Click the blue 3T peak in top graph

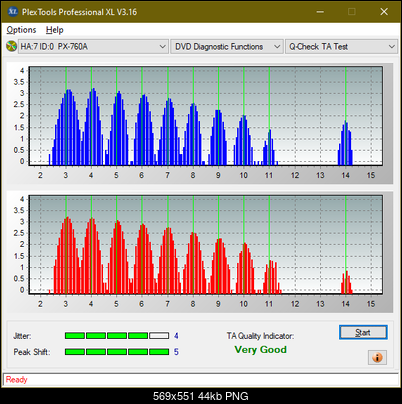[x=68, y=127]
